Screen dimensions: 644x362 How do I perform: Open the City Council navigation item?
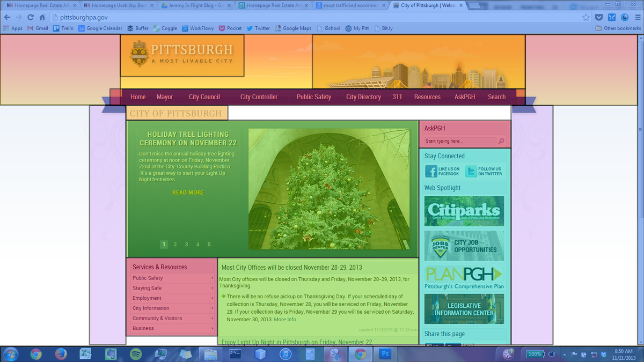[204, 97]
